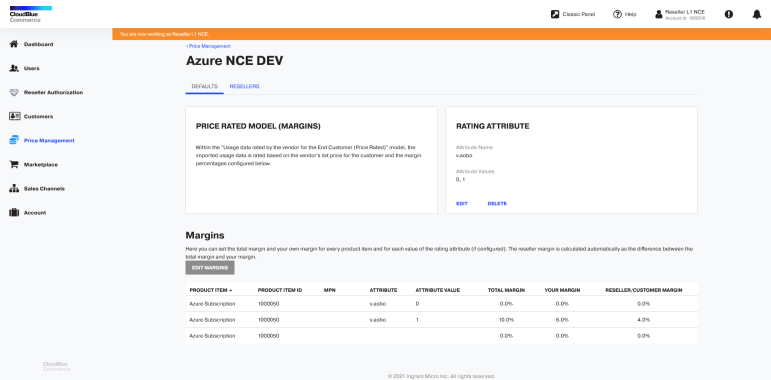Click the Customers card icon

pyautogui.click(x=14, y=117)
